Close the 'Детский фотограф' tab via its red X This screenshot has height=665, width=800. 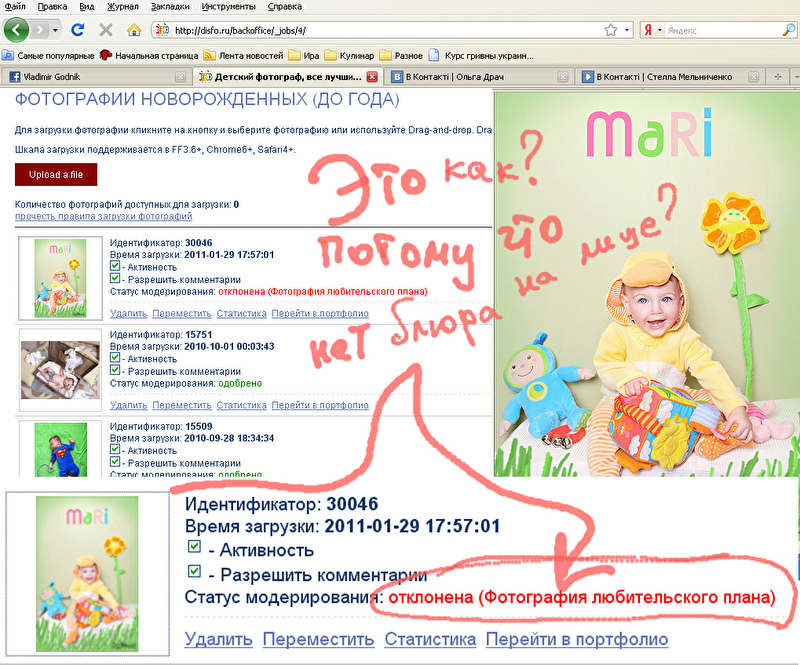tap(372, 76)
